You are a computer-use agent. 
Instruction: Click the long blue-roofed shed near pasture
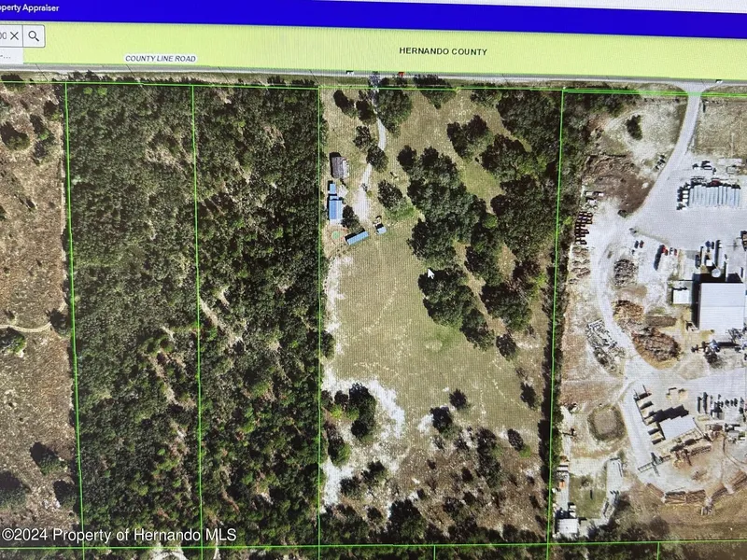[x=357, y=238]
